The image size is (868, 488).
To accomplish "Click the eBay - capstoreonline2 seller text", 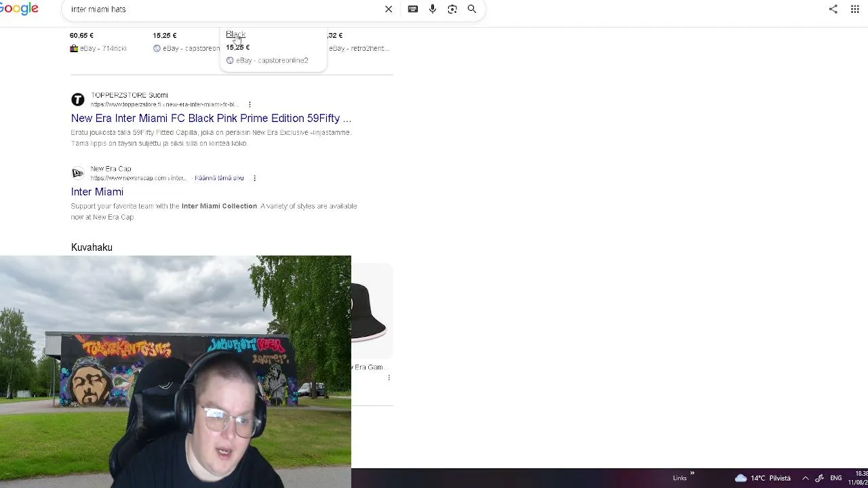I will [x=272, y=60].
